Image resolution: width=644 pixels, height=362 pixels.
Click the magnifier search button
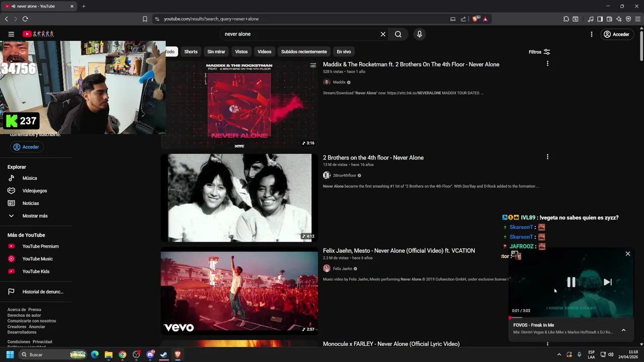tap(398, 34)
